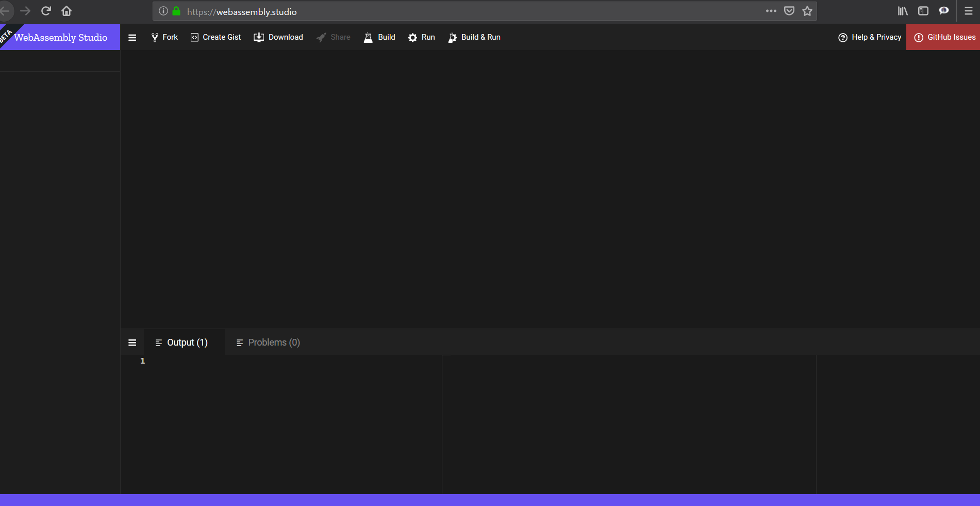Open Help & Privacy

pos(870,37)
